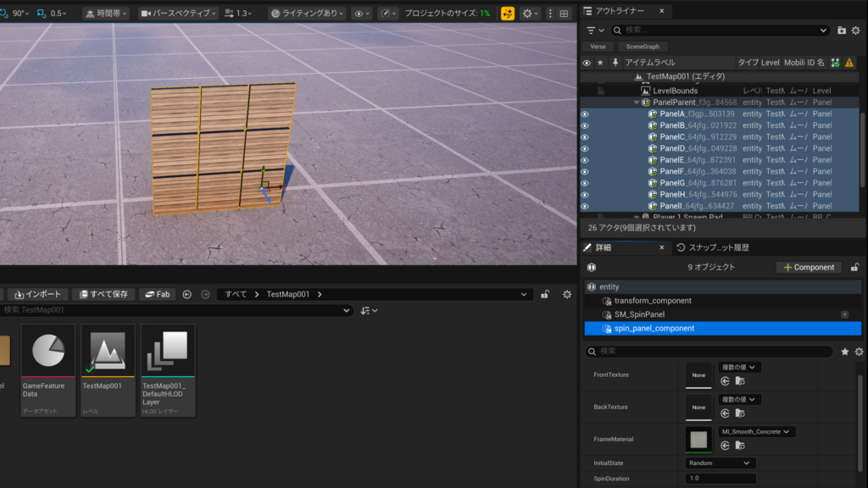Click the FrameMaterial thumbnail swatch
This screenshot has height=488, width=868.
pos(698,439)
